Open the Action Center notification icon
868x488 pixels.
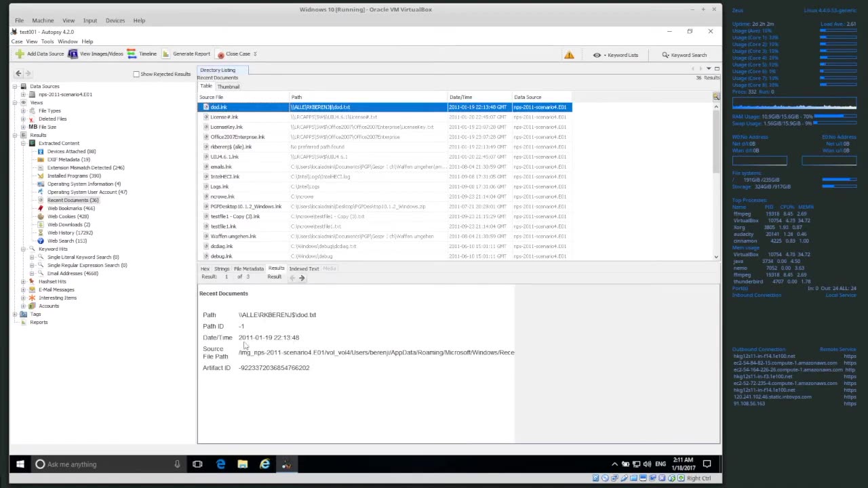click(707, 464)
